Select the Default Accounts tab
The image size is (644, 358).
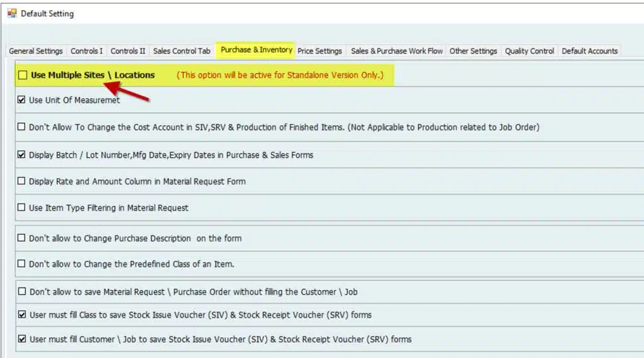[x=590, y=51]
